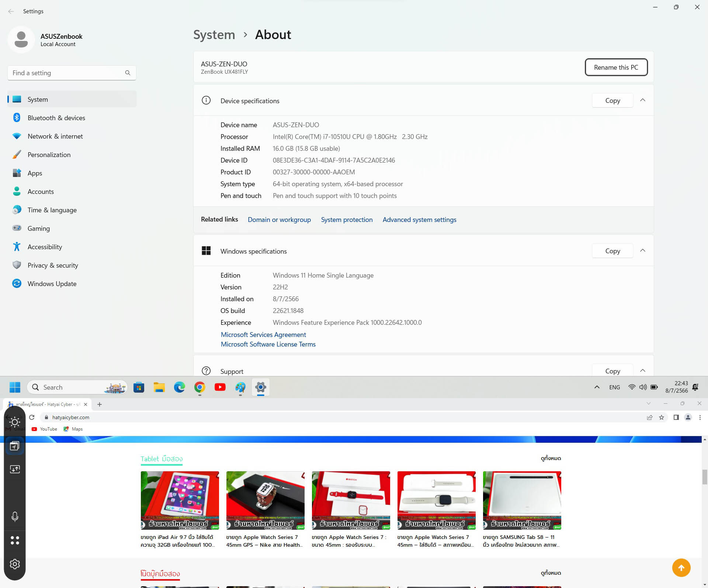Click Chrome's share page icon

click(650, 417)
